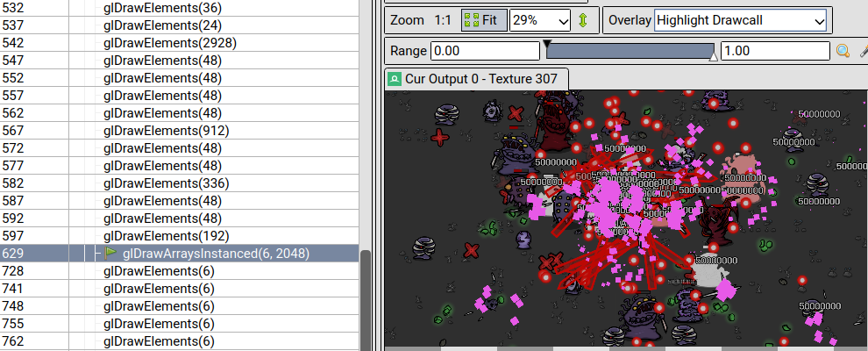The width and height of the screenshot is (868, 351).
Task: Select glDrawElements(6) at event 741
Action: click(x=159, y=289)
